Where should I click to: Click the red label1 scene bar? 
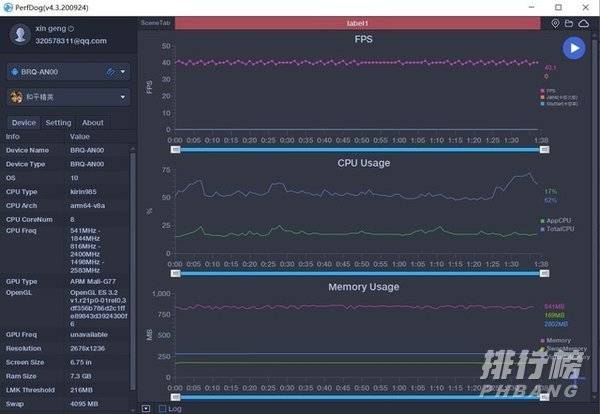(357, 23)
